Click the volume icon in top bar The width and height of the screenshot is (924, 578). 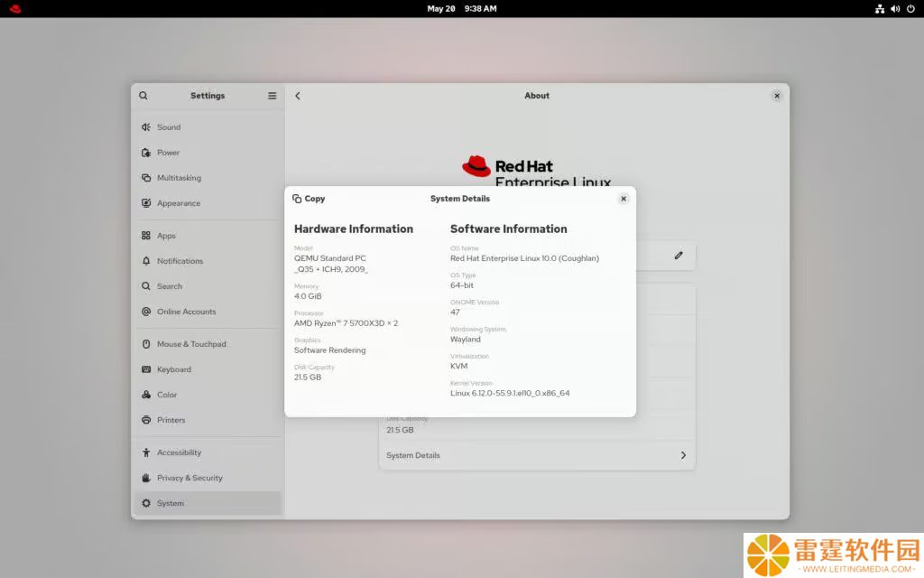click(895, 8)
